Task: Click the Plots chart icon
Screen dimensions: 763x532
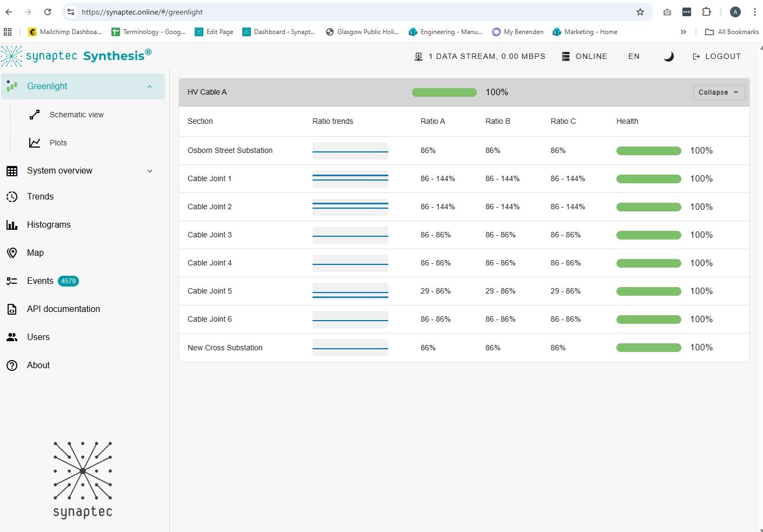Action: pyautogui.click(x=35, y=143)
